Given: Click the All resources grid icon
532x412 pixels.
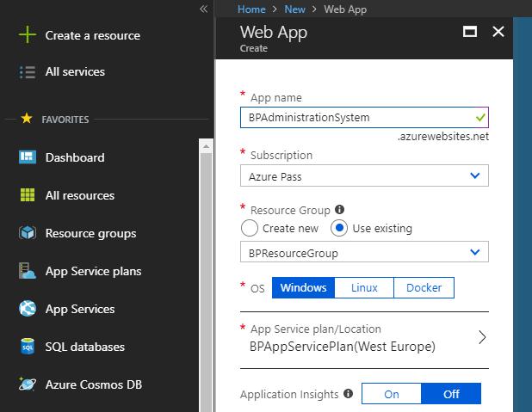Looking at the screenshot, I should tap(28, 195).
